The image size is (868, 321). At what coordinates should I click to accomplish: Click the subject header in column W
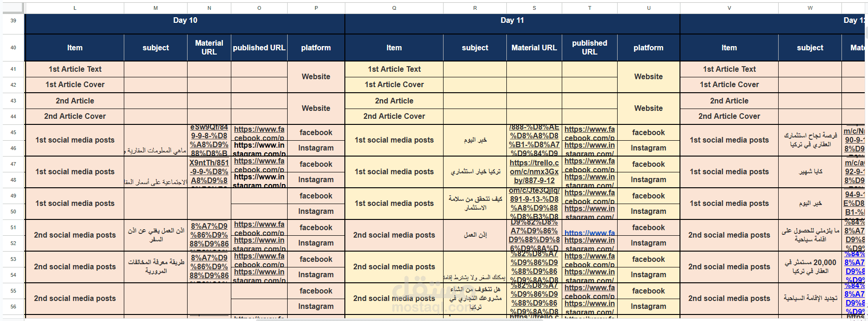click(810, 48)
